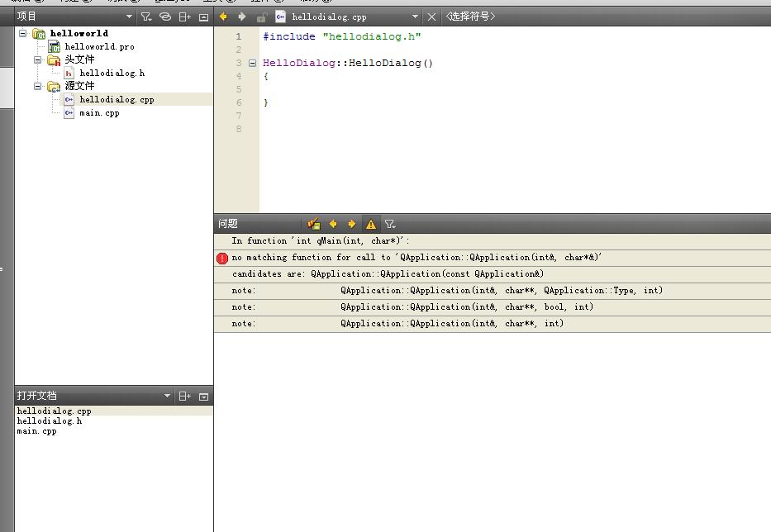Click the empty editor line 7
The height and width of the screenshot is (532, 771).
coord(515,116)
